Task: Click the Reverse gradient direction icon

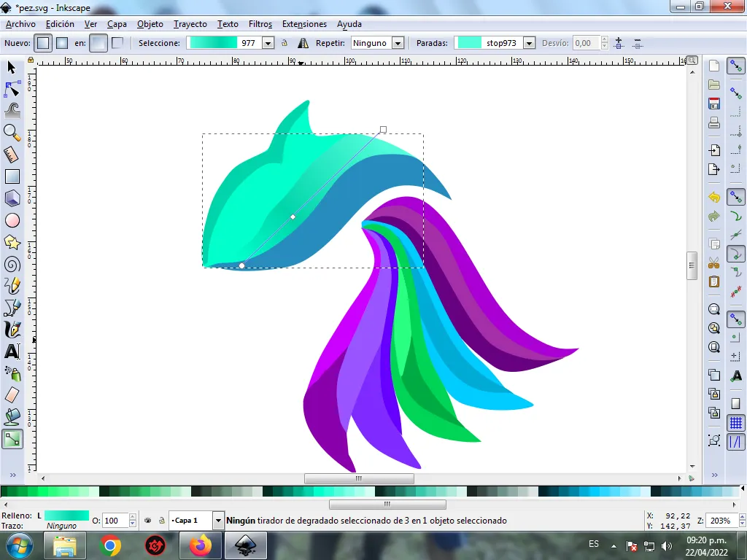Action: click(x=303, y=43)
